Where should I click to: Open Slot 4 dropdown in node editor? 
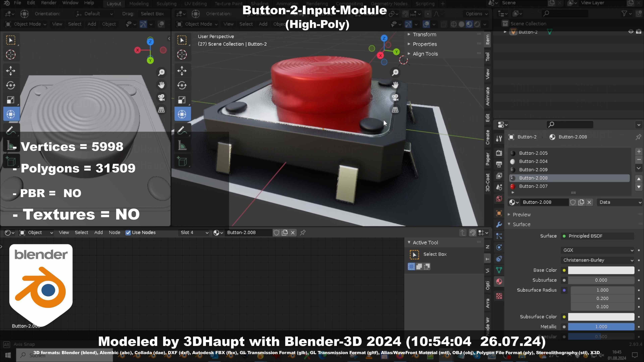(x=194, y=233)
